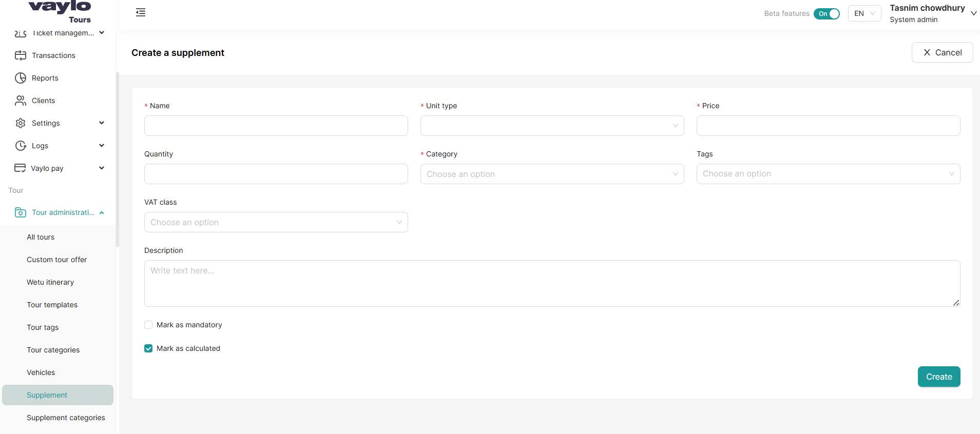This screenshot has width=980, height=434.
Task: Cancel creating the supplement
Action: click(x=942, y=52)
